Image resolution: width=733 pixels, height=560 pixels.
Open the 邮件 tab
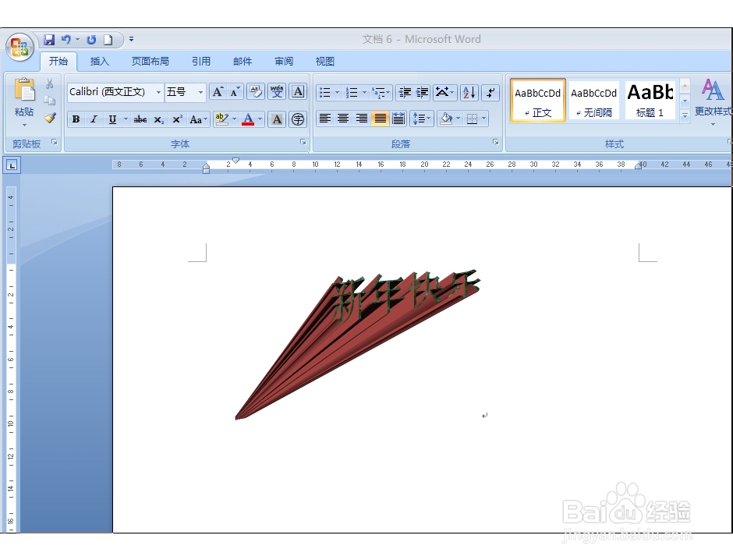click(243, 62)
